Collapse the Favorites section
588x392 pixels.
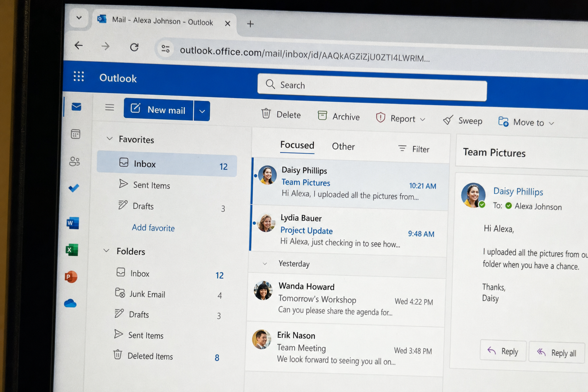click(109, 138)
